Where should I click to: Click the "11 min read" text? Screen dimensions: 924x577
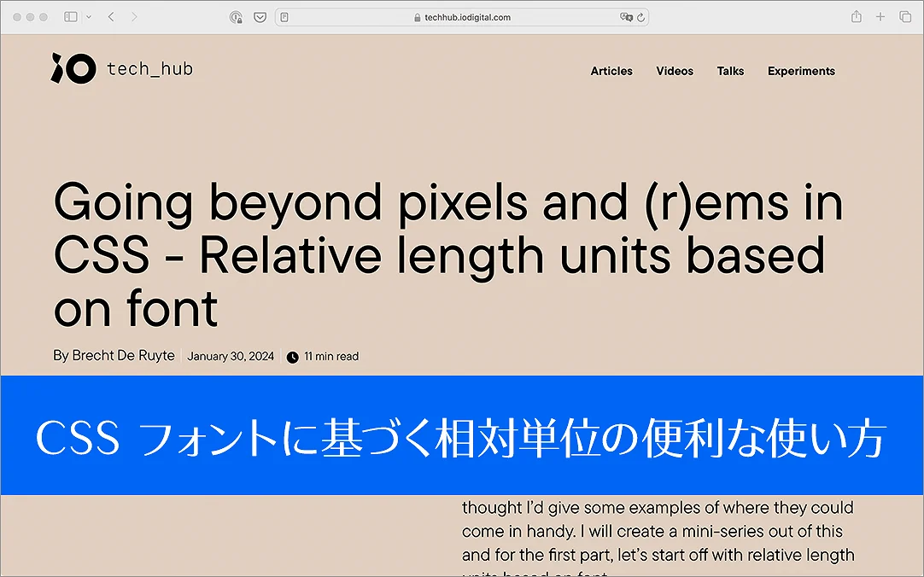[x=331, y=356]
